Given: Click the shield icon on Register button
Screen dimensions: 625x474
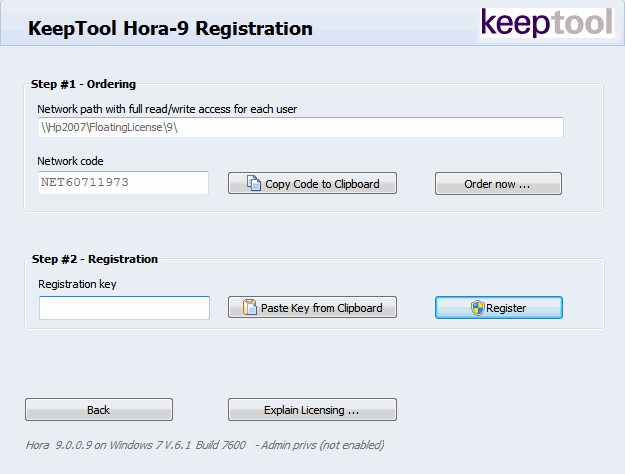Looking at the screenshot, I should [x=478, y=308].
